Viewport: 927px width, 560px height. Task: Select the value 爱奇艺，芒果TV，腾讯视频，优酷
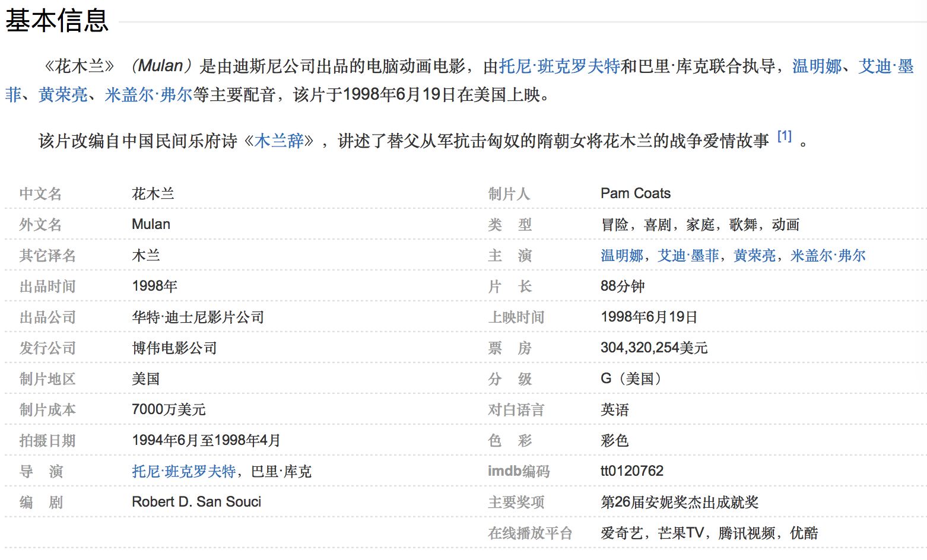(x=709, y=533)
